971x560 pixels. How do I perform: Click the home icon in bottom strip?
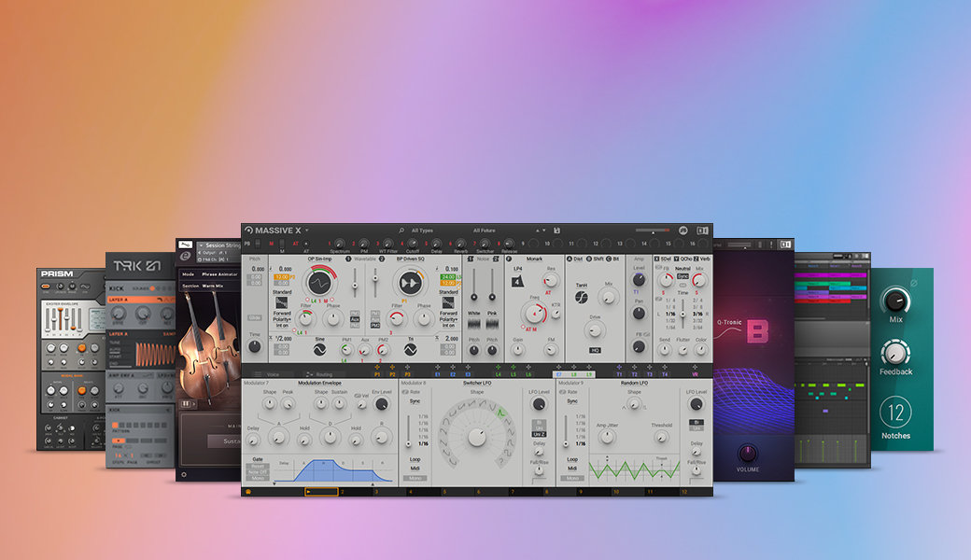[248, 491]
